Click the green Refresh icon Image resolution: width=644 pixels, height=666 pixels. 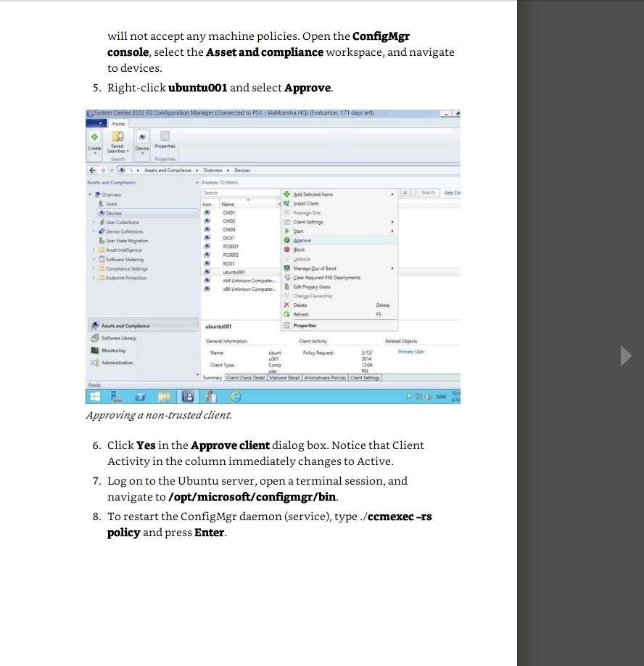(x=287, y=315)
